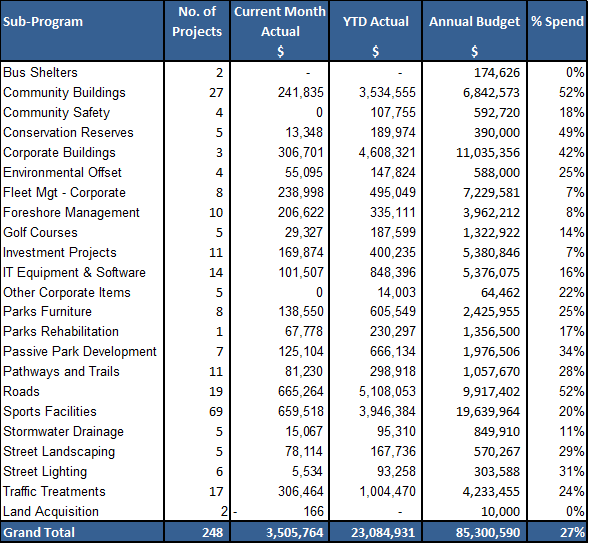Select the Annual Budget column header
This screenshot has width=589, height=544.
coord(474,31)
